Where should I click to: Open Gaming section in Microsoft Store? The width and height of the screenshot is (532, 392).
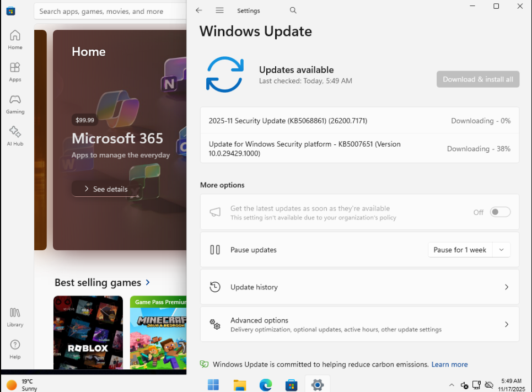point(15,104)
